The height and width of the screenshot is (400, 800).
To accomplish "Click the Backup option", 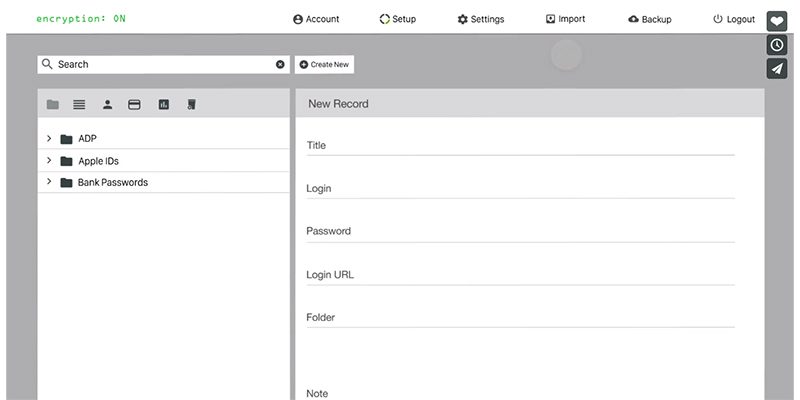I will click(x=650, y=19).
